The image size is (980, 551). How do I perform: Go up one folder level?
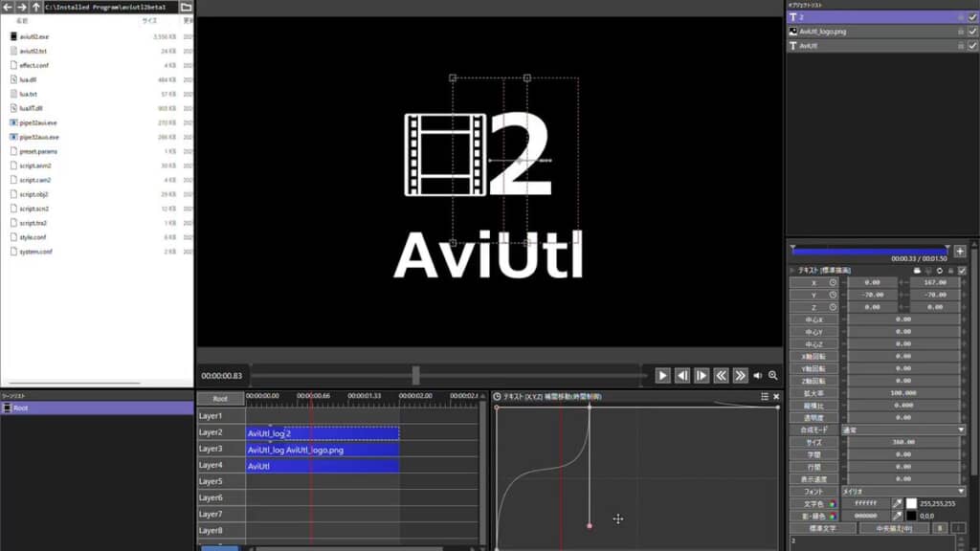[36, 7]
